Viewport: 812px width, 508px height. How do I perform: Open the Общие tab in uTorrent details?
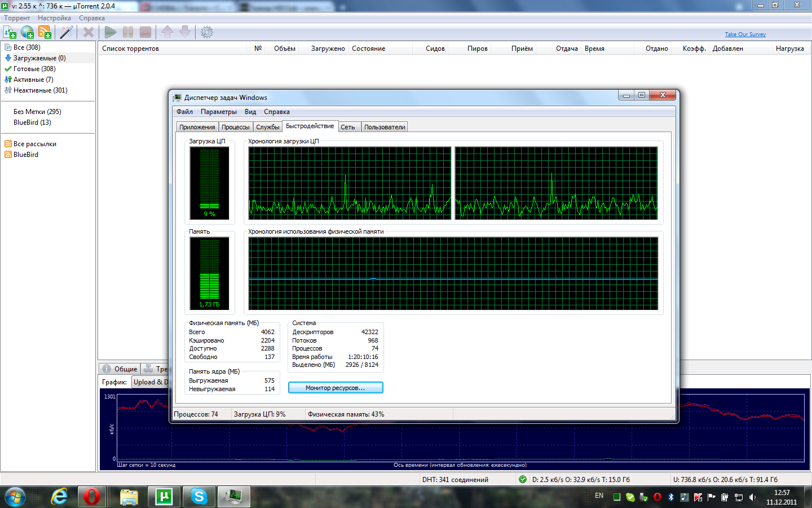coord(120,369)
